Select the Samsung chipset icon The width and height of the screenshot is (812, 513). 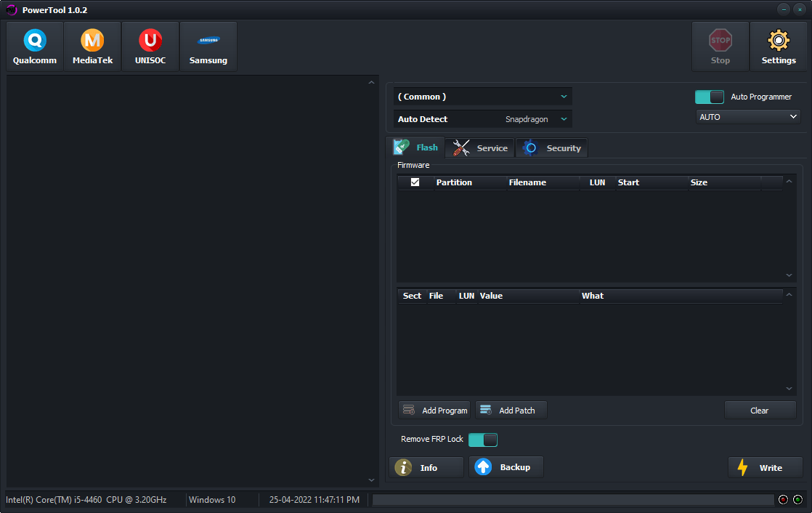click(x=208, y=45)
